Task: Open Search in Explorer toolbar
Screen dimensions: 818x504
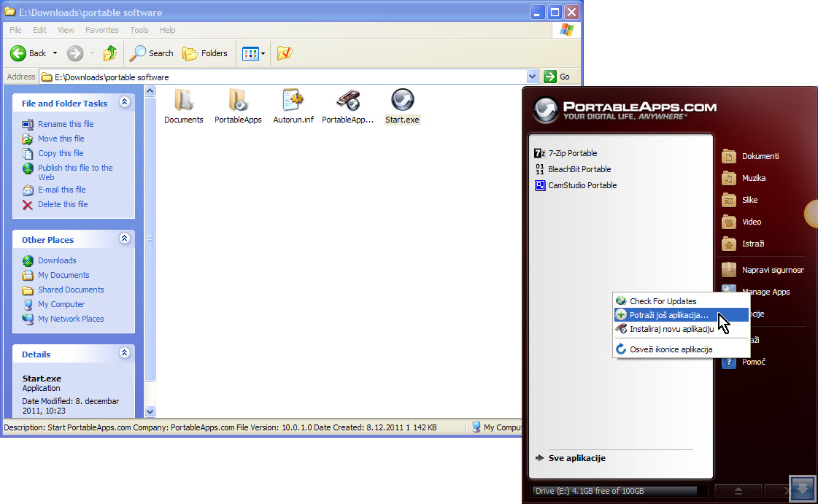Action: tap(151, 53)
